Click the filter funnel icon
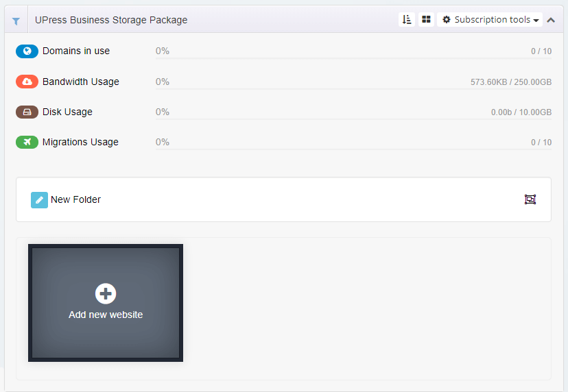This screenshot has height=392, width=568. [x=16, y=21]
